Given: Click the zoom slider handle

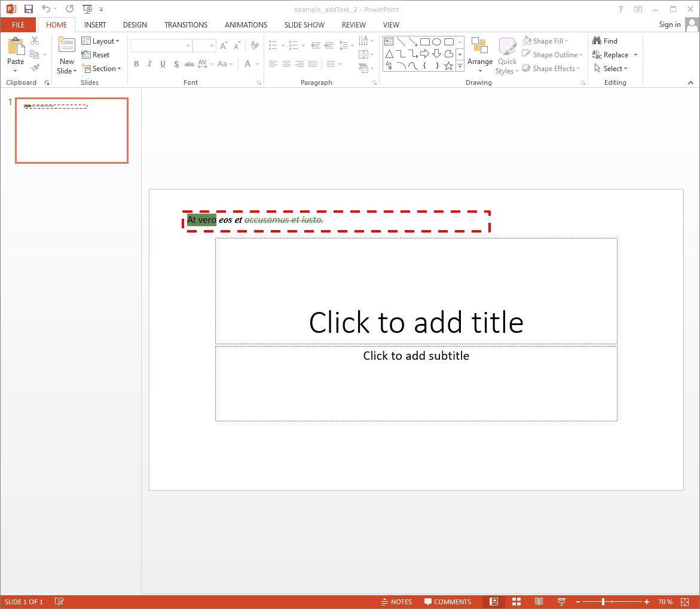Looking at the screenshot, I should pos(603,602).
